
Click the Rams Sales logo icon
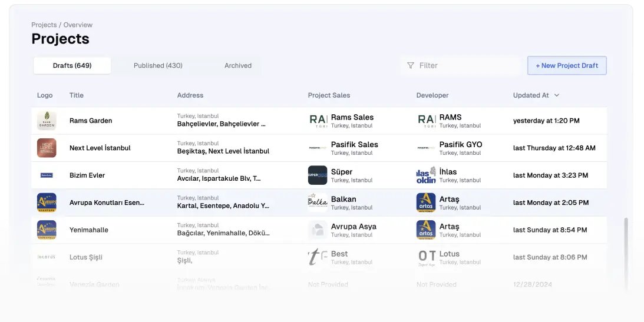coord(318,121)
